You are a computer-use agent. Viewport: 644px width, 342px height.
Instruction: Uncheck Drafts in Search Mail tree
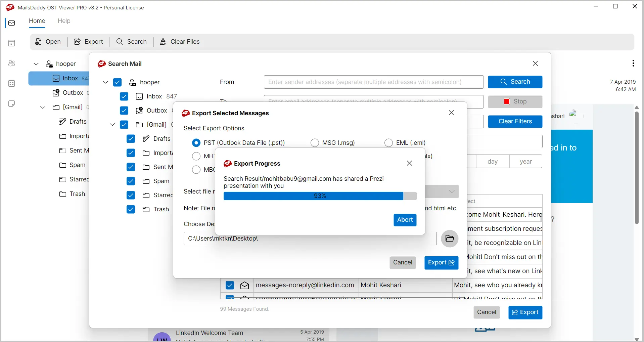click(x=131, y=139)
